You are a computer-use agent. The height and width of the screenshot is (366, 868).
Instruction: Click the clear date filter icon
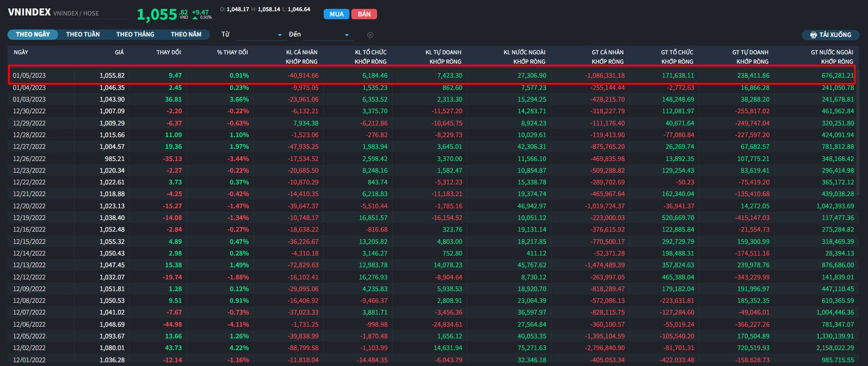coord(370,35)
